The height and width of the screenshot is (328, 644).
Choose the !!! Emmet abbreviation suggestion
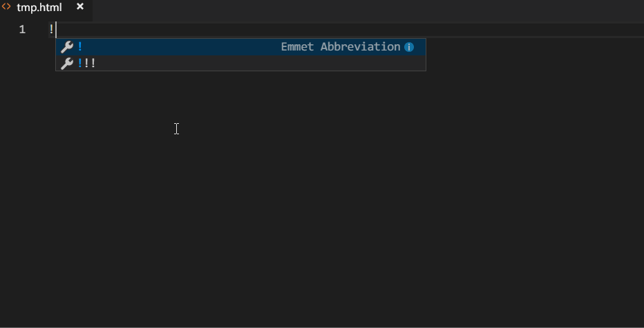87,64
